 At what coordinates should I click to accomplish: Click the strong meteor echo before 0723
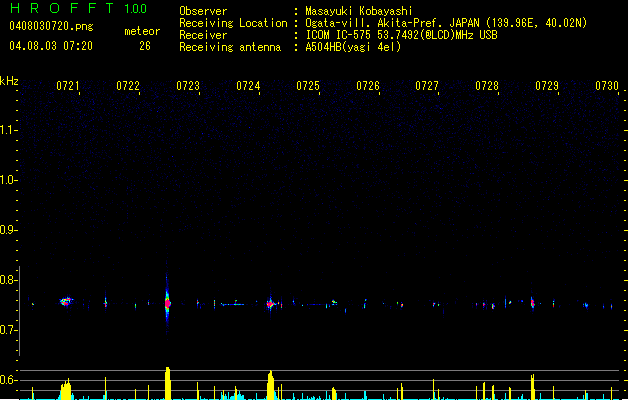(167, 303)
